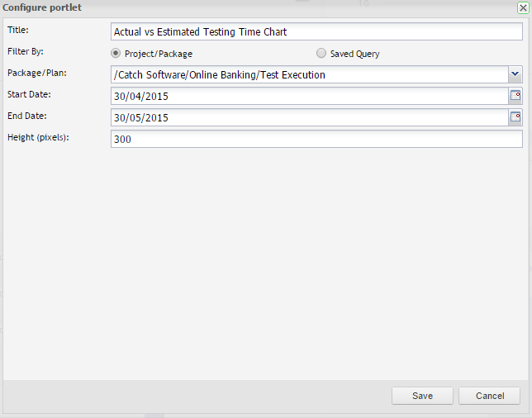Save the portlet configuration
The width and height of the screenshot is (532, 418).
[423, 396]
